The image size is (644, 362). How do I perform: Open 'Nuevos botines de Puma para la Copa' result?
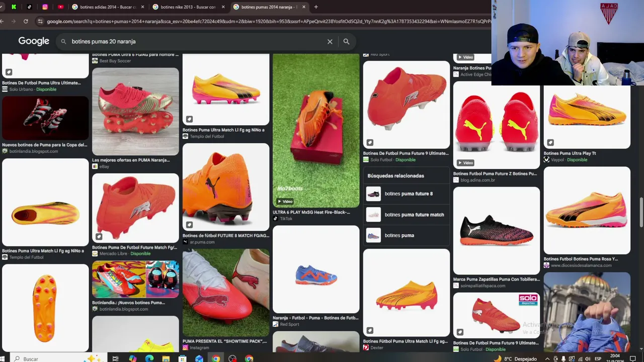[x=44, y=145]
